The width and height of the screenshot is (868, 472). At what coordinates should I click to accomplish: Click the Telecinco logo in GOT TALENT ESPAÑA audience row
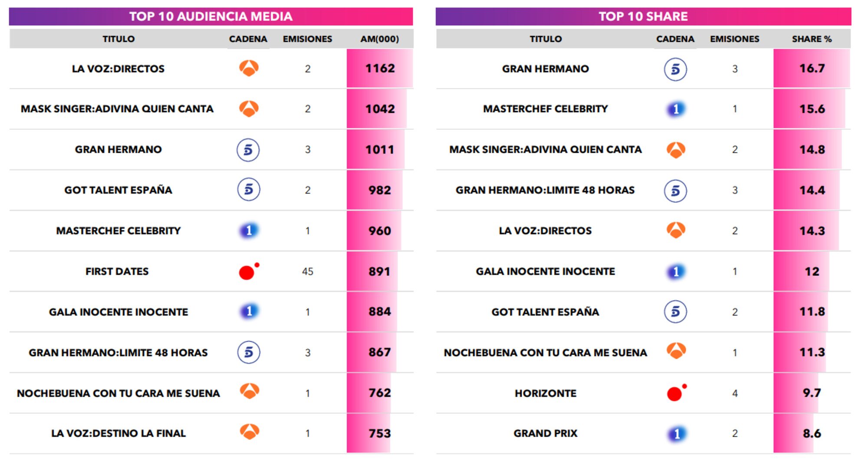pyautogui.click(x=248, y=190)
